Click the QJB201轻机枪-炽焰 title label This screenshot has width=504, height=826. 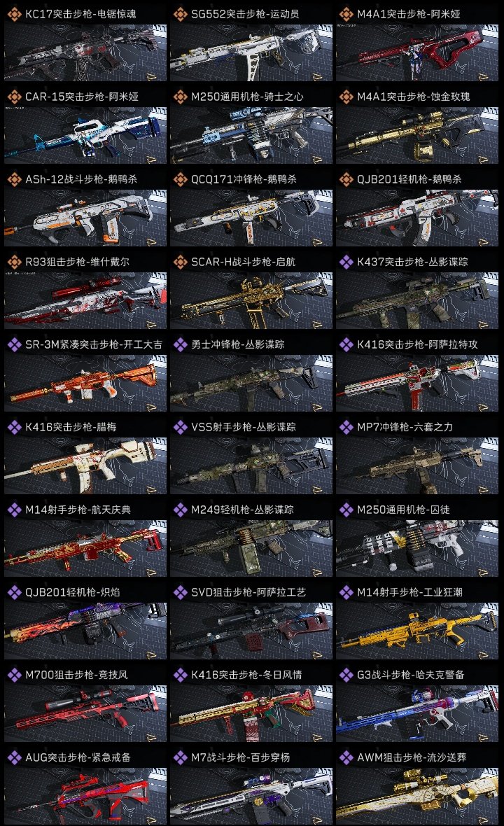point(73,592)
